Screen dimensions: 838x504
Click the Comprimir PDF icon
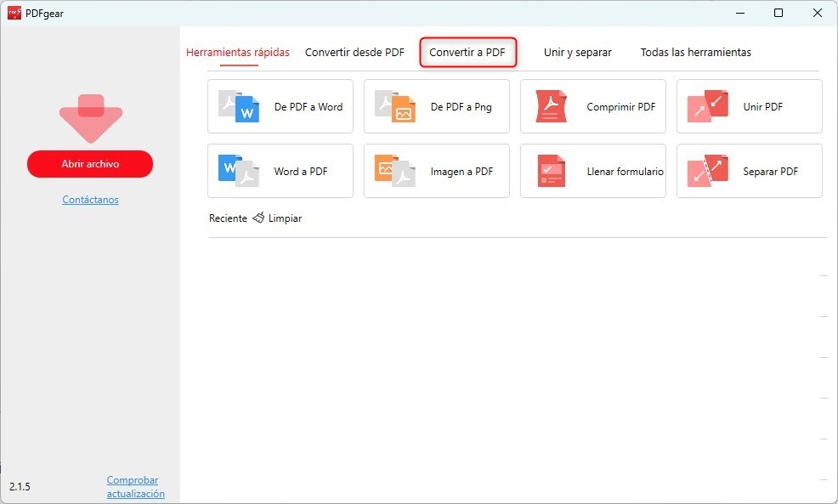click(x=551, y=106)
